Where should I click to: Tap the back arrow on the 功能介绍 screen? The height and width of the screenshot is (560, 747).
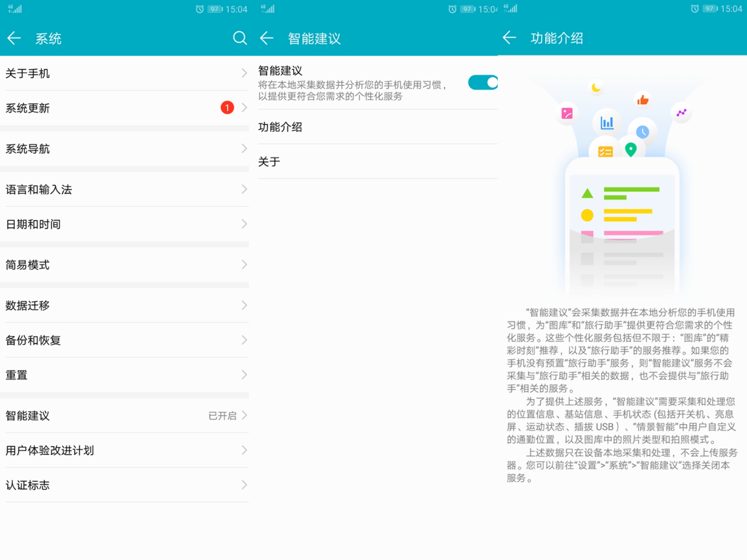(x=509, y=38)
